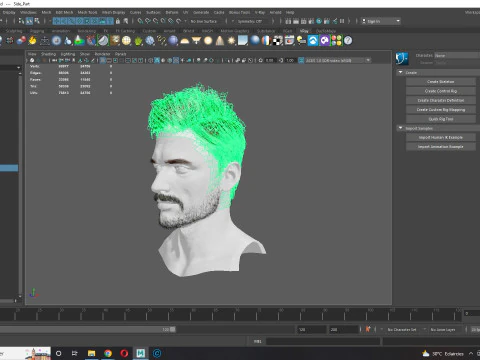The height and width of the screenshot is (360, 480).
Task: Open viewport color space dropdown
Action: click(x=338, y=60)
